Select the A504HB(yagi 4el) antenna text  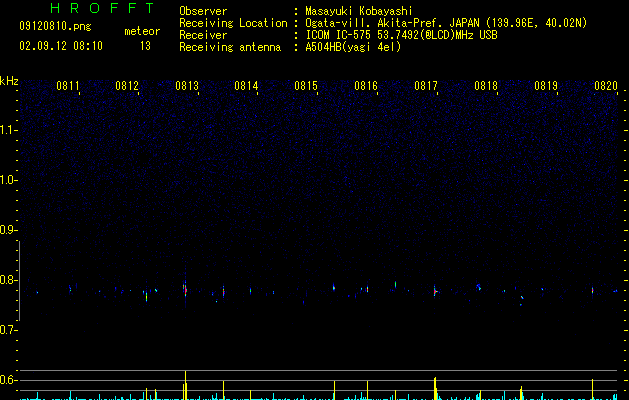point(353,47)
